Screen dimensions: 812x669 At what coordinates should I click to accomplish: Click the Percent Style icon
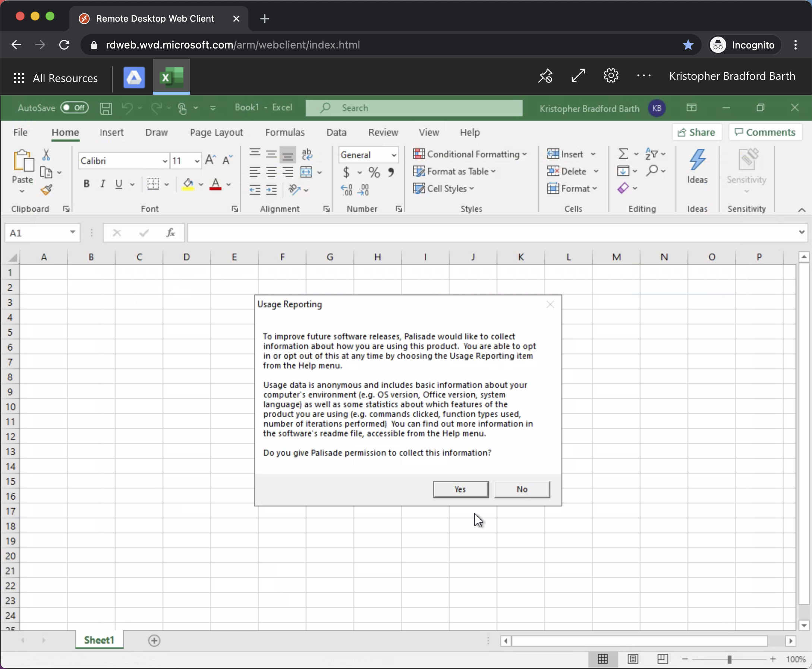point(374,172)
